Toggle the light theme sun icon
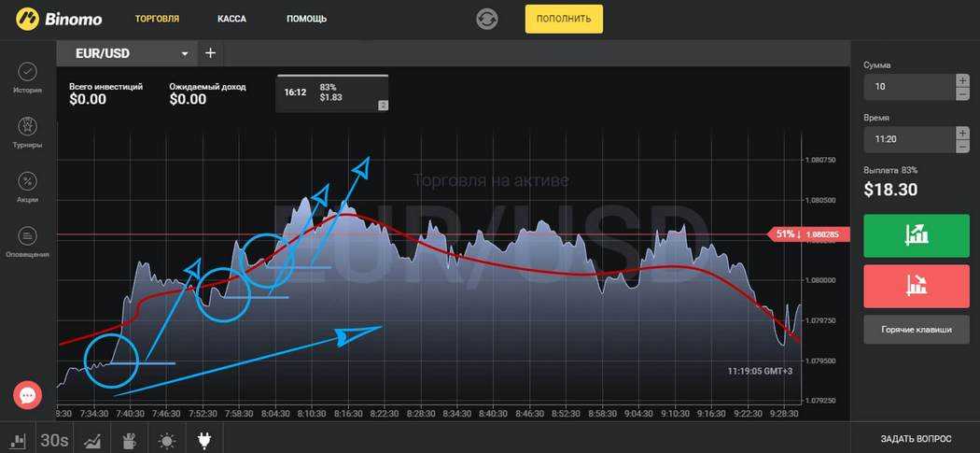The image size is (980, 453). (166, 439)
